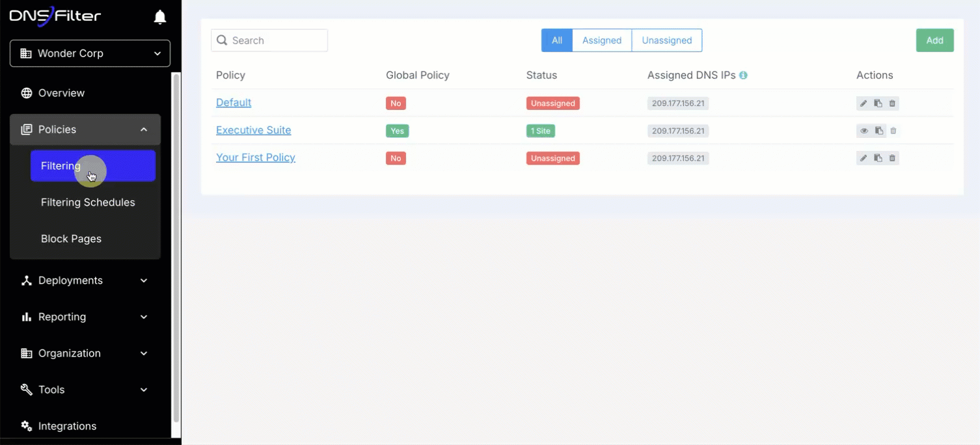This screenshot has height=445, width=980.
Task: Go to Block Pages in sidebar
Action: [x=71, y=239]
